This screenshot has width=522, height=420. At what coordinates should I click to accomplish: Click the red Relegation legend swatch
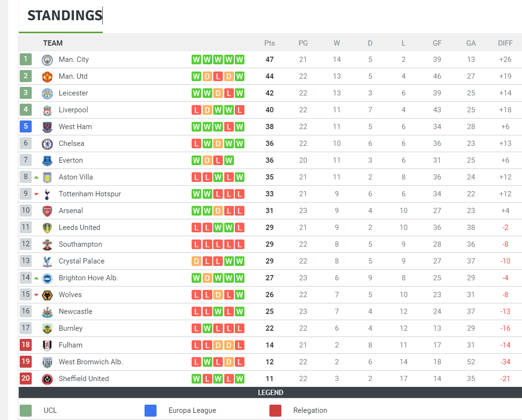point(275,410)
